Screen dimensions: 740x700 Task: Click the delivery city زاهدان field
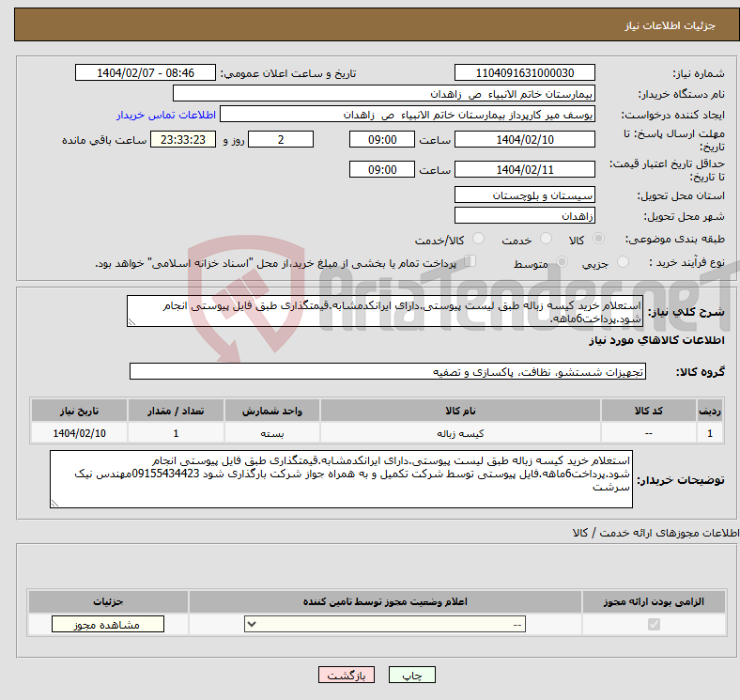(524, 215)
